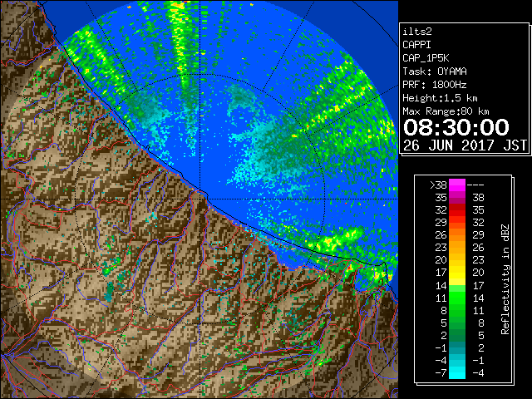Click the '26 JUN 2017 JST' date
Viewport: 532px width, 399px height.
point(465,145)
